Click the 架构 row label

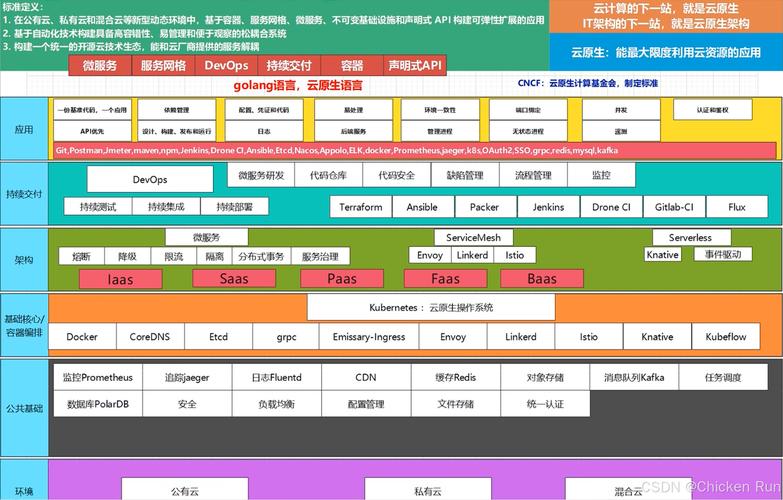24,260
